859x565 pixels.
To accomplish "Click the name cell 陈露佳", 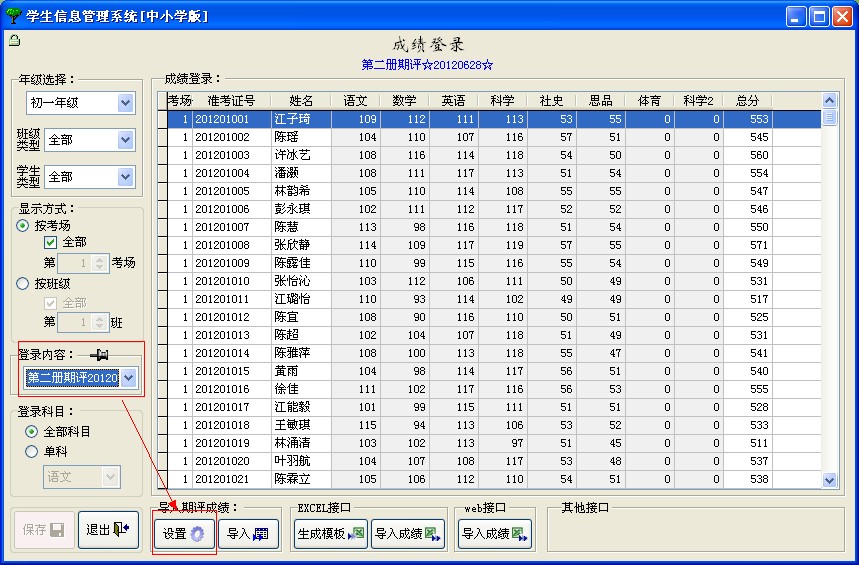I will 301,263.
